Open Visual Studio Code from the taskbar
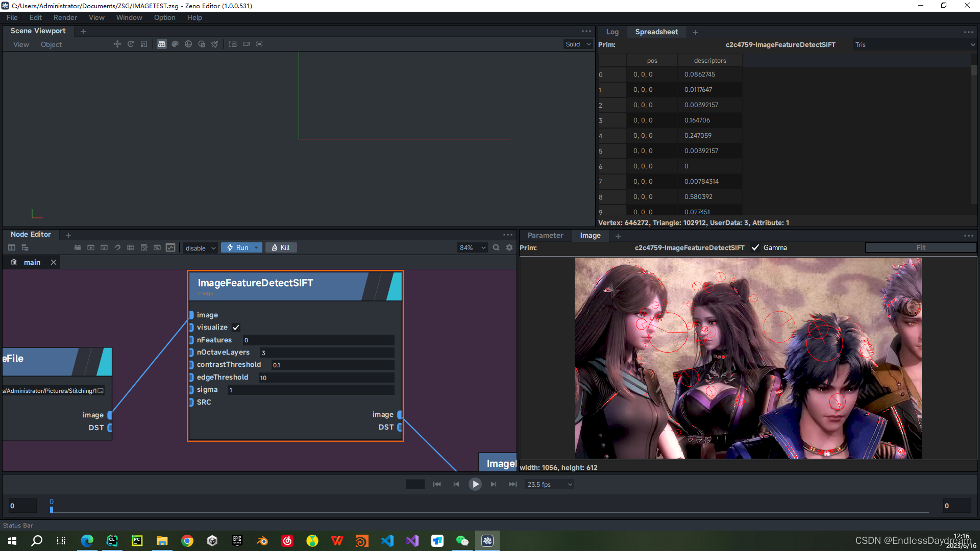 point(387,540)
